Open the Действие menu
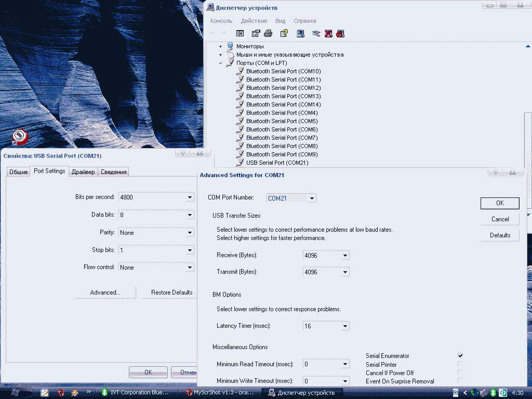 coord(254,21)
